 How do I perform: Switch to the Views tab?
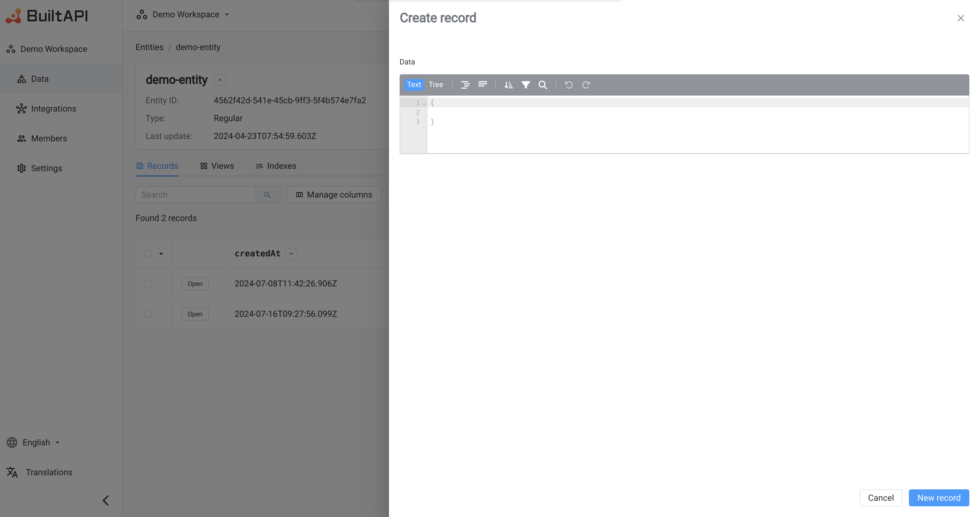(x=217, y=166)
